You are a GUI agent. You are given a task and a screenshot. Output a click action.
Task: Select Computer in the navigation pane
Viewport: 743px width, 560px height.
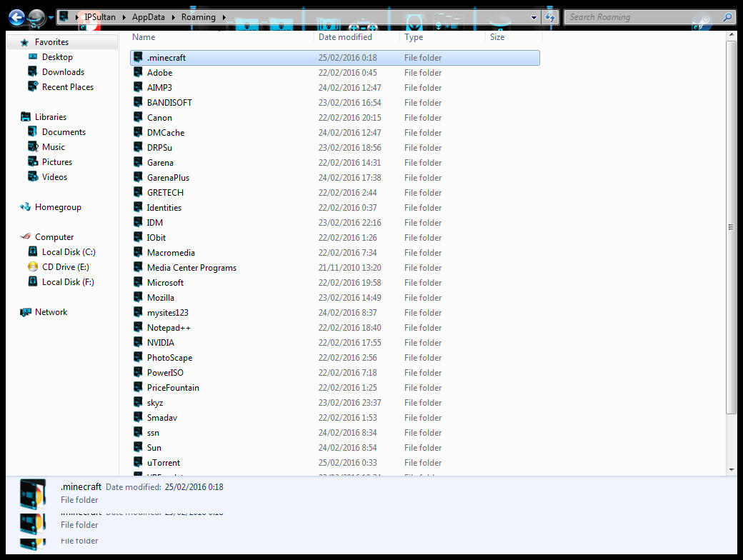(54, 237)
